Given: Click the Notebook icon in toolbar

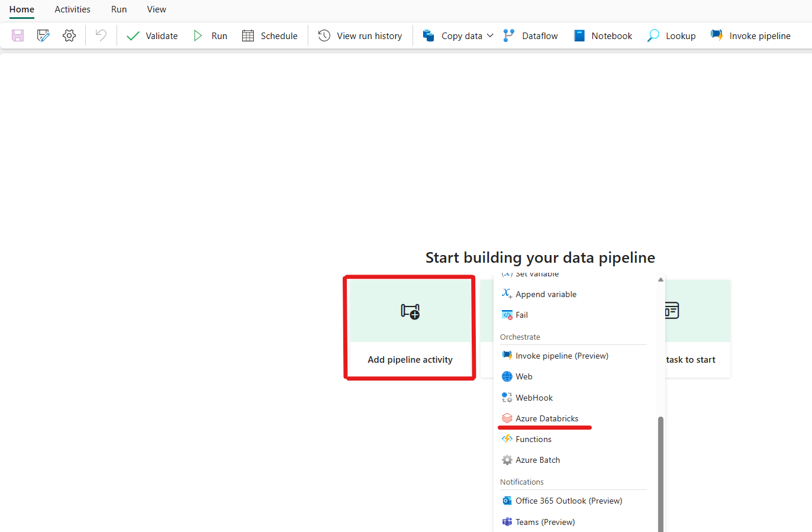Looking at the screenshot, I should click(579, 36).
